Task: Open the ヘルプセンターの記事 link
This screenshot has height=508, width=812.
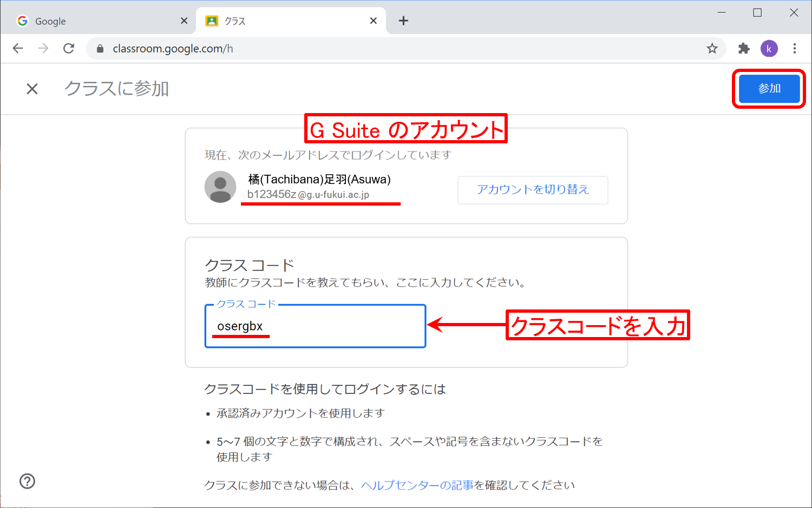Action: coord(417,485)
